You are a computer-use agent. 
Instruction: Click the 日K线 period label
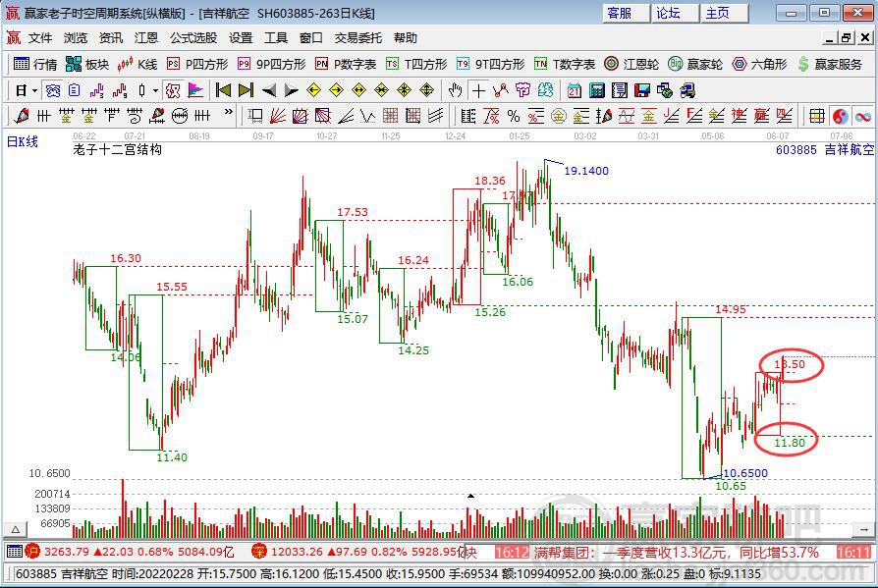(23, 141)
